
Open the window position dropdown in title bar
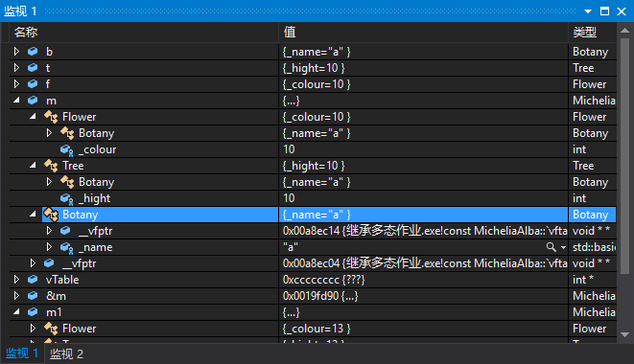[588, 11]
